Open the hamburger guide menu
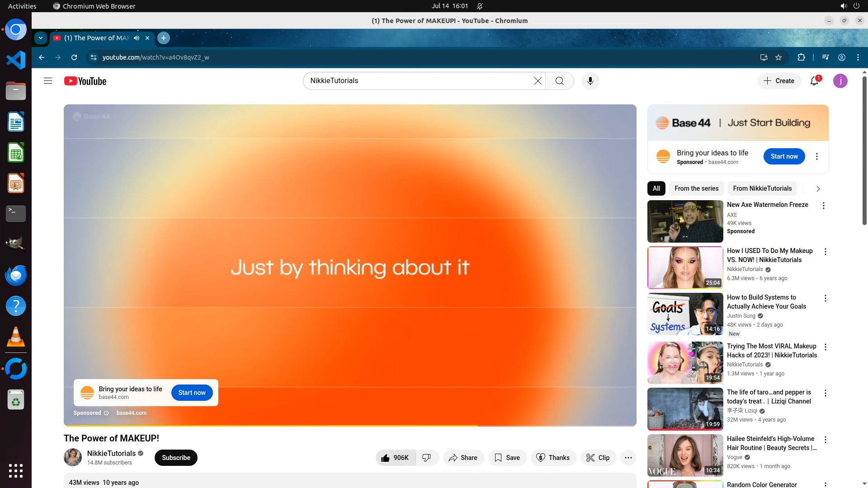Viewport: 868px width, 488px height. [x=48, y=81]
